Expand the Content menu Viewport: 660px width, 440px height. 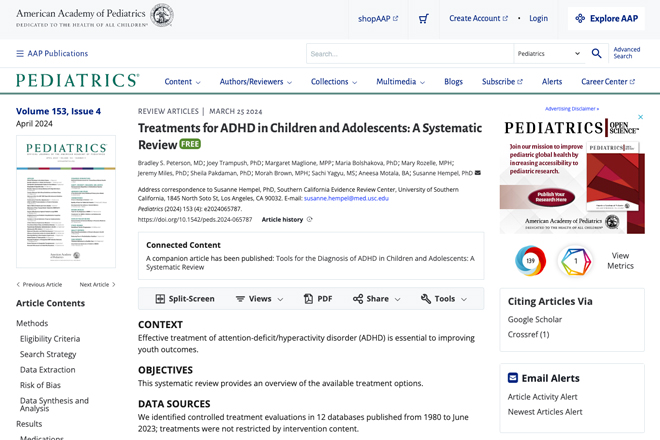(182, 82)
